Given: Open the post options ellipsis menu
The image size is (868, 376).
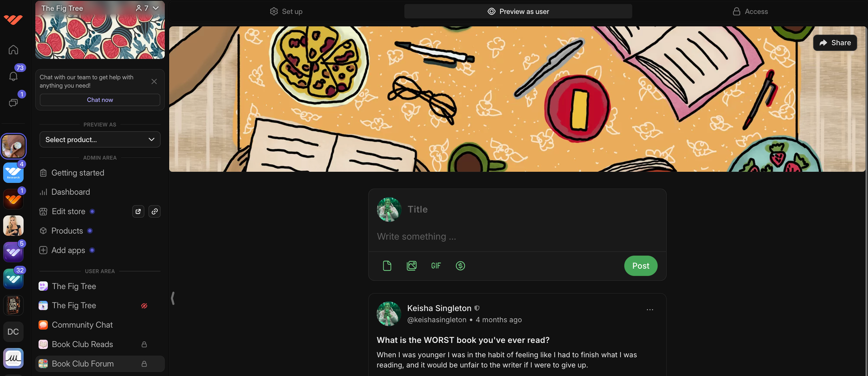Looking at the screenshot, I should click(x=650, y=310).
